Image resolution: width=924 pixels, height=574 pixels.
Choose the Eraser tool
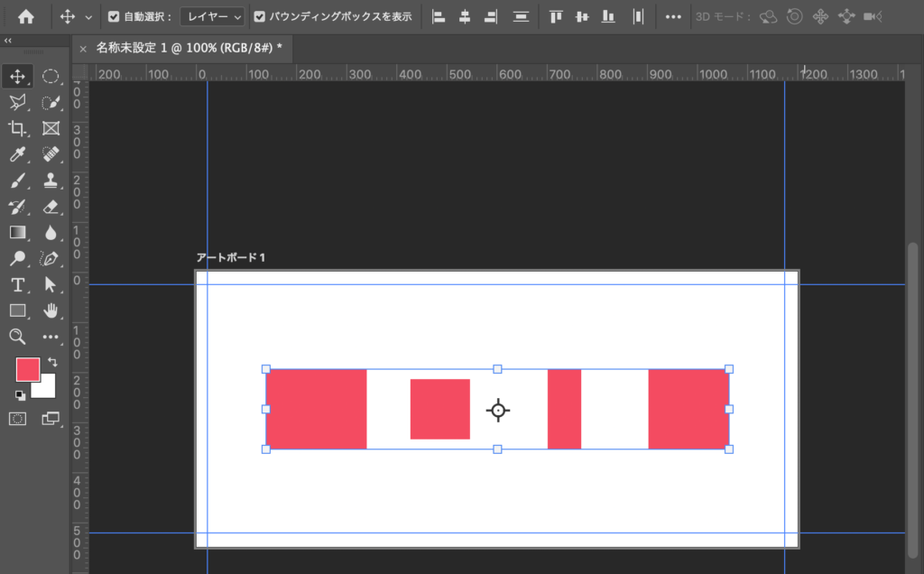tap(51, 207)
